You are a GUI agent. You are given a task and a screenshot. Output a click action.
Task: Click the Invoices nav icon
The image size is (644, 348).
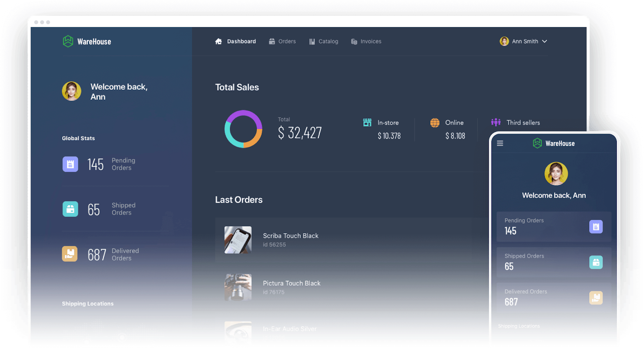[x=354, y=41]
